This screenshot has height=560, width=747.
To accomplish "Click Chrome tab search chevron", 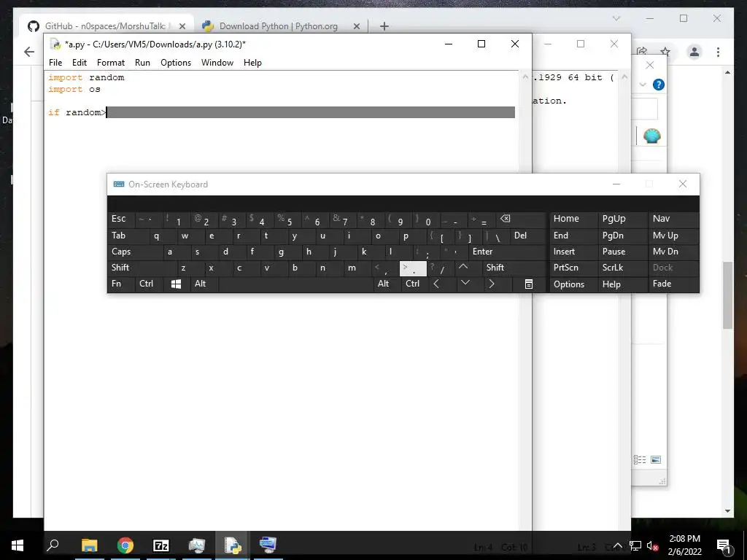I will pos(616,18).
